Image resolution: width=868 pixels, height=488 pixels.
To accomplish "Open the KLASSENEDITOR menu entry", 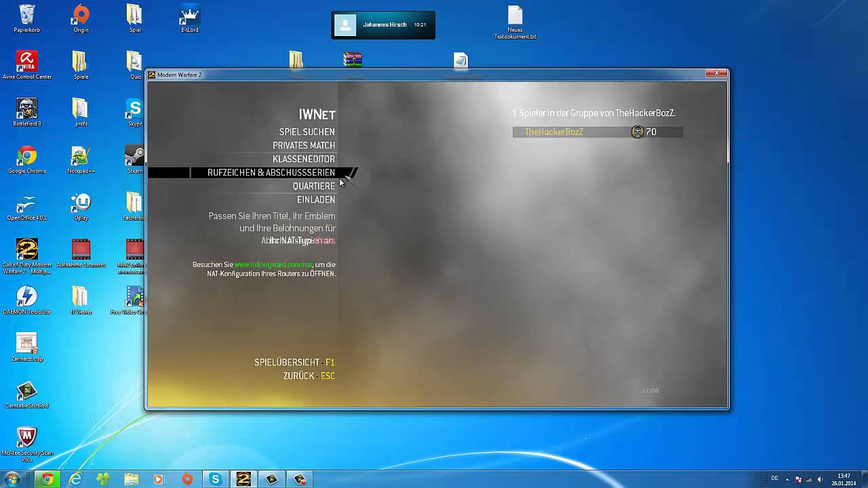I will pos(304,159).
